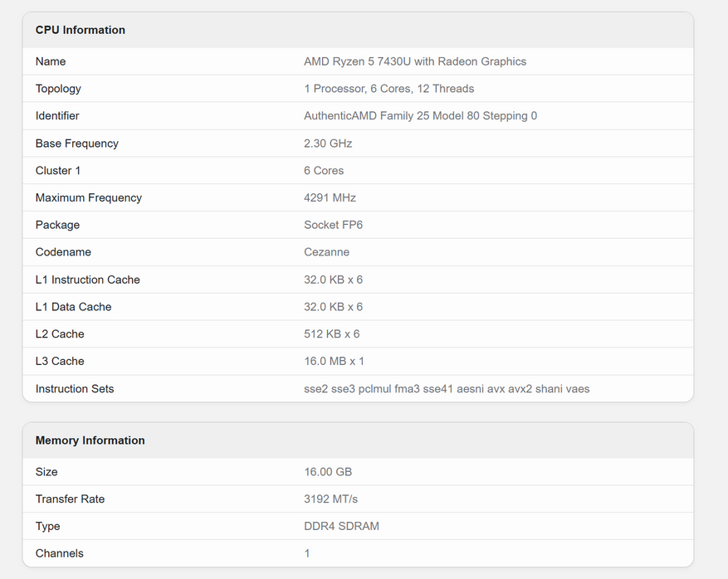
Task: Click the L1 Instruction Cache label
Action: pyautogui.click(x=87, y=280)
